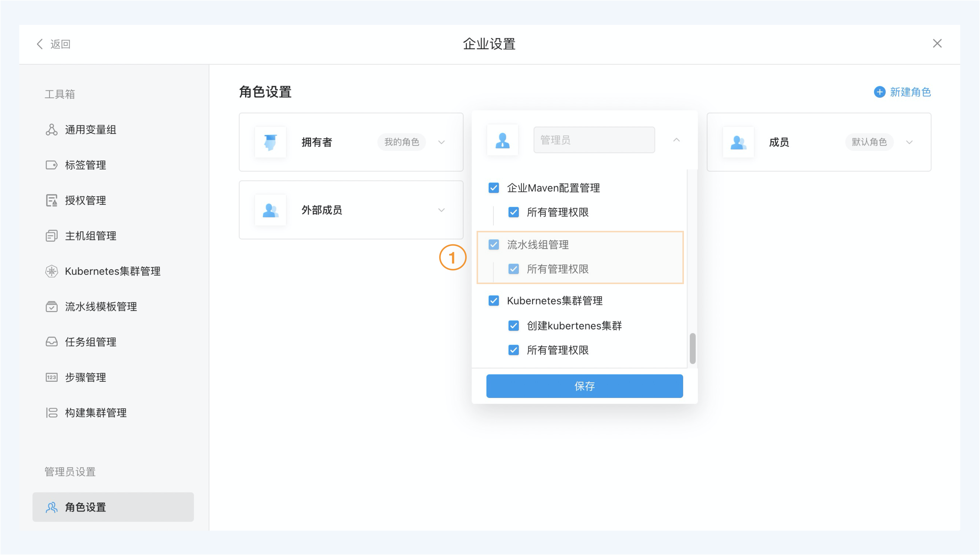The image size is (980, 555).
Task: Click the permissions list scrollbar thumb
Action: [693, 349]
